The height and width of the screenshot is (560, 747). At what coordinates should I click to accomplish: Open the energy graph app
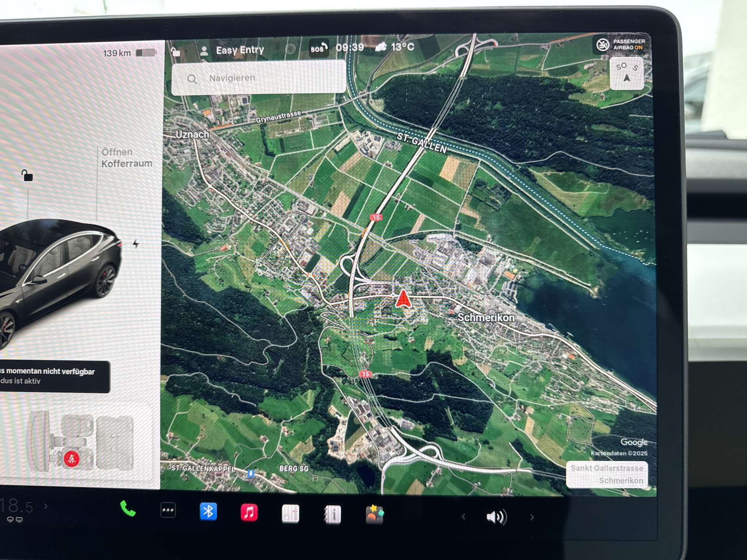pyautogui.click(x=290, y=514)
